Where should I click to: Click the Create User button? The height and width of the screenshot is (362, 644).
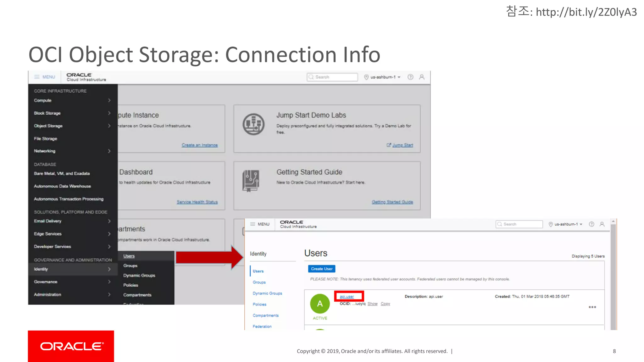click(322, 269)
